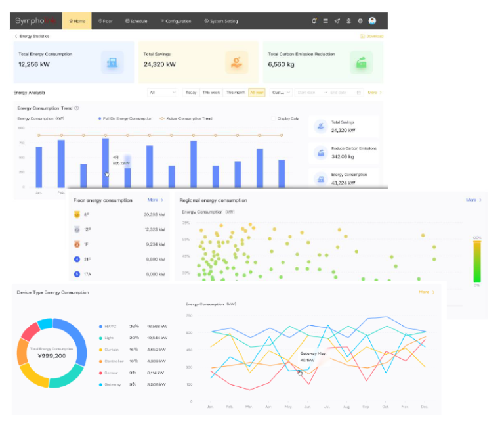Open the user avatar profile
504x429 pixels.
(x=372, y=21)
